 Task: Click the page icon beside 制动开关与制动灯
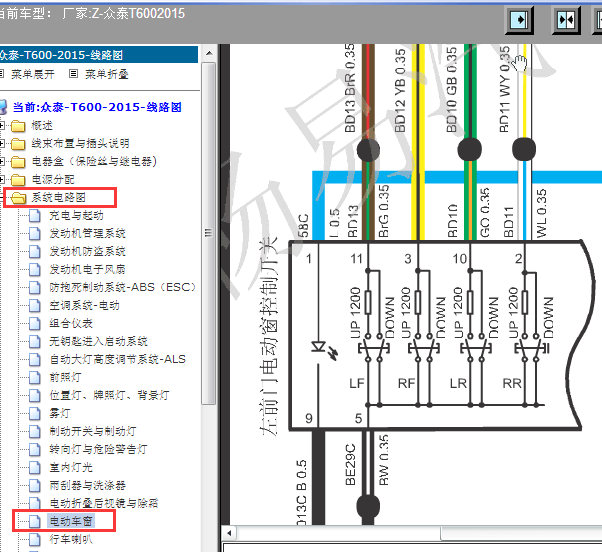tap(35, 432)
